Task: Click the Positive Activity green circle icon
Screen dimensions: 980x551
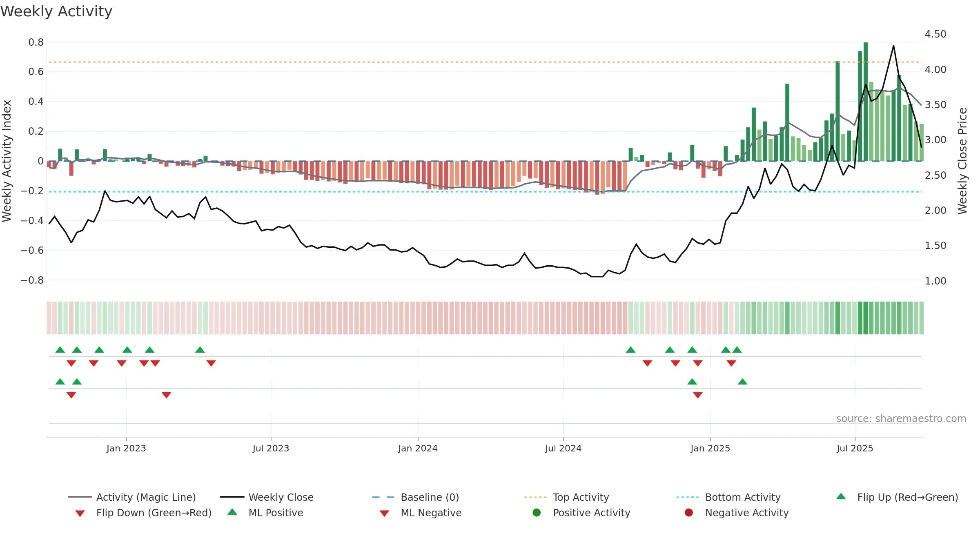Action: [537, 513]
